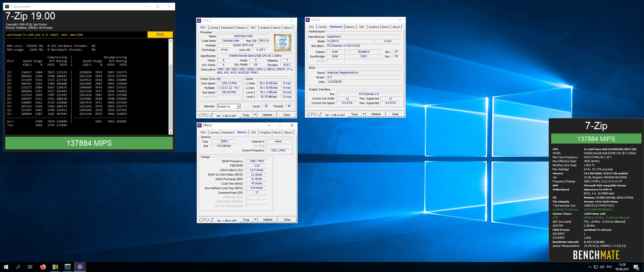The width and height of the screenshot is (644, 272).
Task: Click 7-Zip output scrollbar up arrow
Action: pos(171,41)
